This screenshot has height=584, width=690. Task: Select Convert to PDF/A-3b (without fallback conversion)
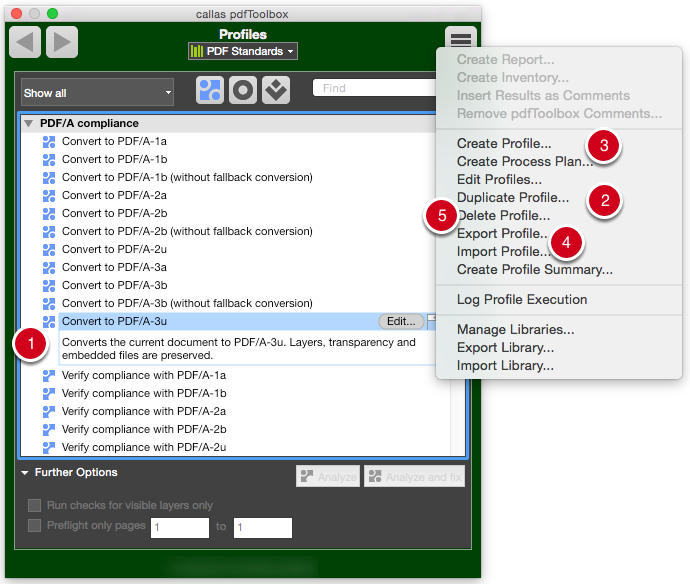point(187,304)
